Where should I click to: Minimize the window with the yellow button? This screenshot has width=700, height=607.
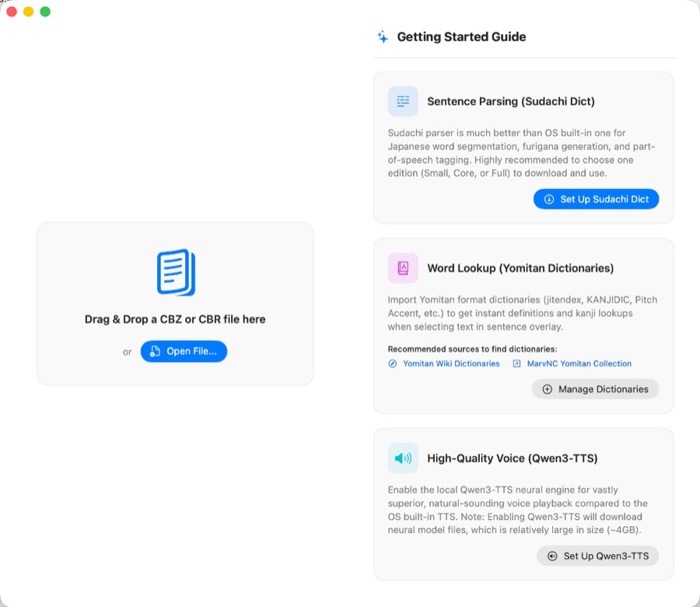point(29,12)
